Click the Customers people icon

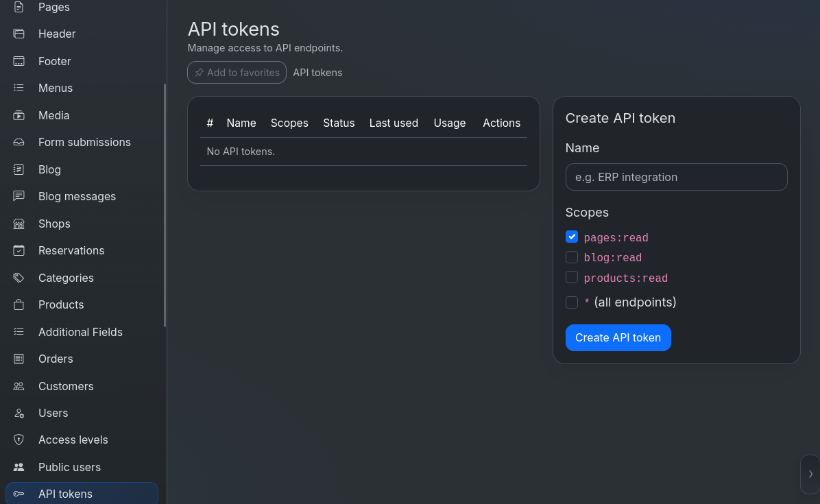click(19, 386)
